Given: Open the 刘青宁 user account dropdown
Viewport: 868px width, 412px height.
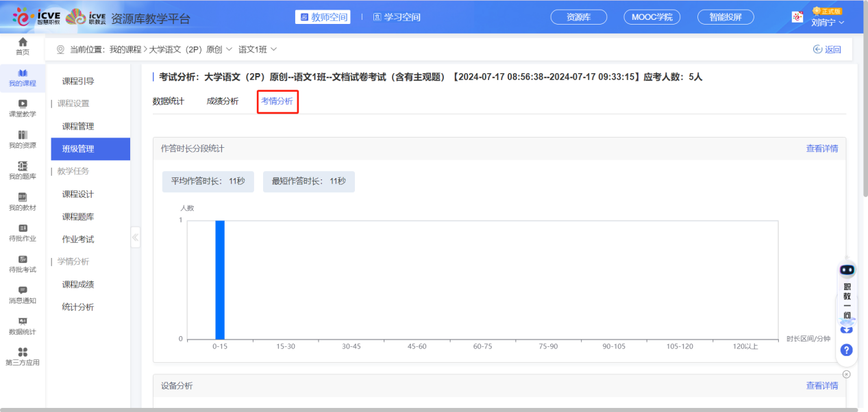Looking at the screenshot, I should (827, 22).
